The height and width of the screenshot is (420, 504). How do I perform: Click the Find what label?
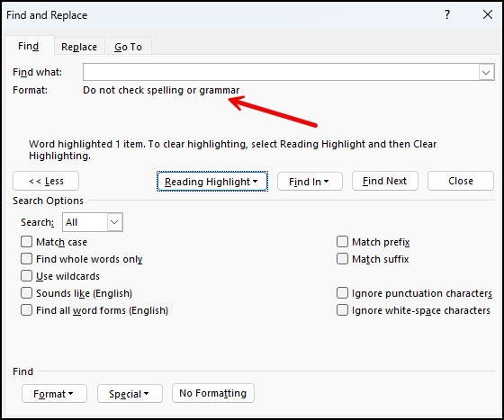point(37,72)
